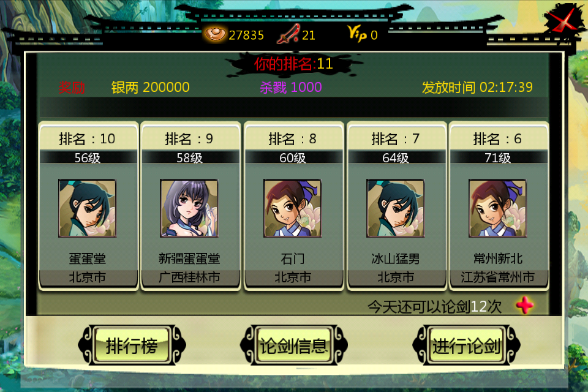Click the red sword kill-count icon
Screen dimensions: 588x392
[x=288, y=34]
